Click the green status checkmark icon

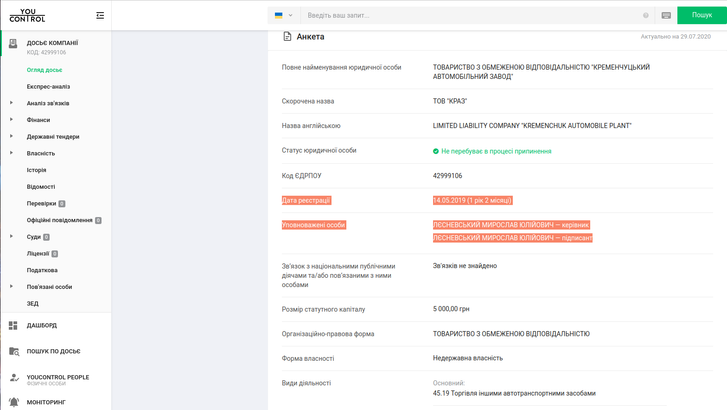(x=435, y=151)
